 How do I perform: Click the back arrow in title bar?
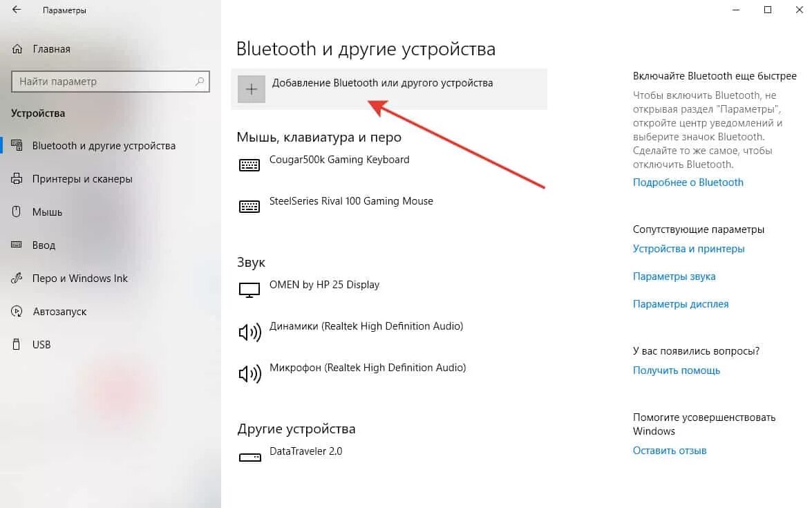pyautogui.click(x=17, y=10)
